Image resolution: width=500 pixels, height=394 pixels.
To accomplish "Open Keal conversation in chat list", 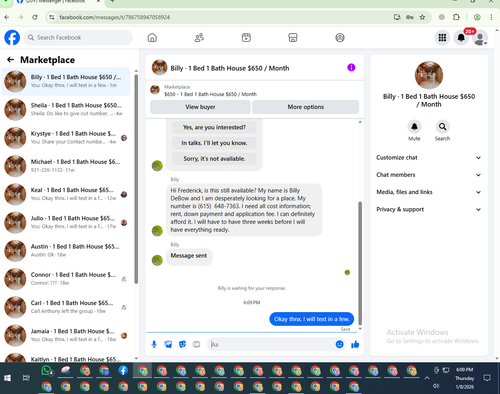I will point(66,194).
